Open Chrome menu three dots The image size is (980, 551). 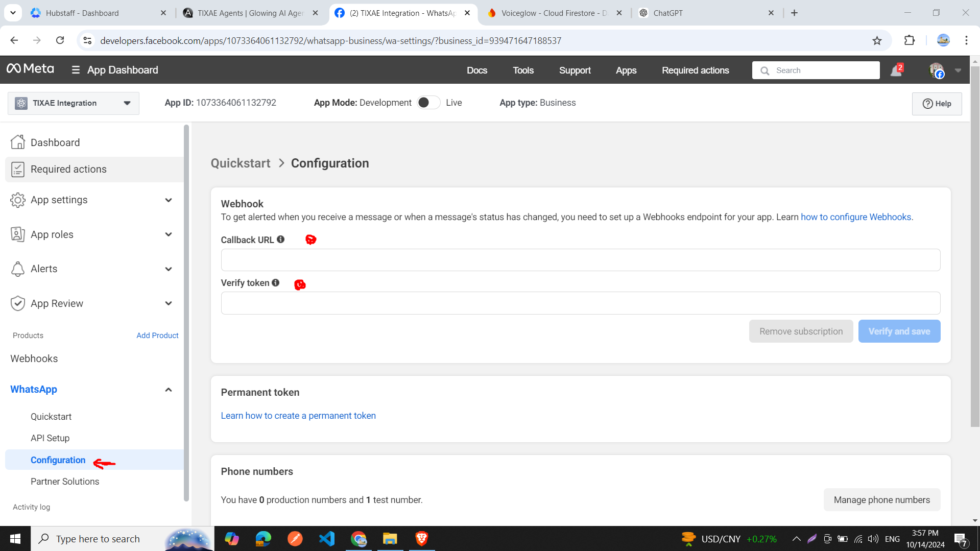click(966, 40)
